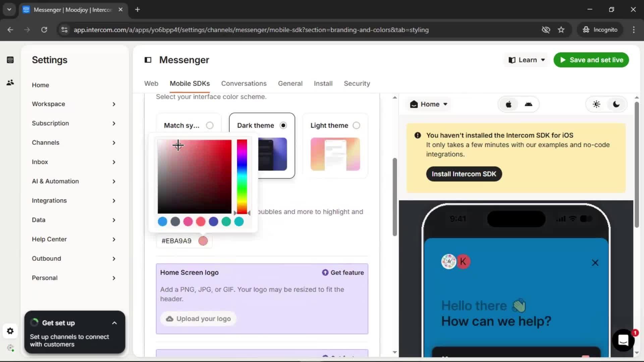Pick the indigo preset color swatch
Viewport: 644px width, 362px height.
[214, 222]
